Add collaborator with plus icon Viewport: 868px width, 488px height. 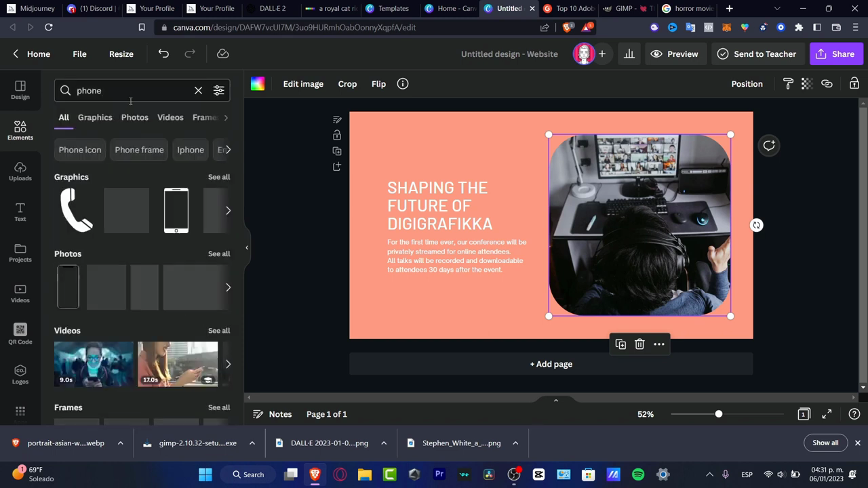click(x=601, y=54)
